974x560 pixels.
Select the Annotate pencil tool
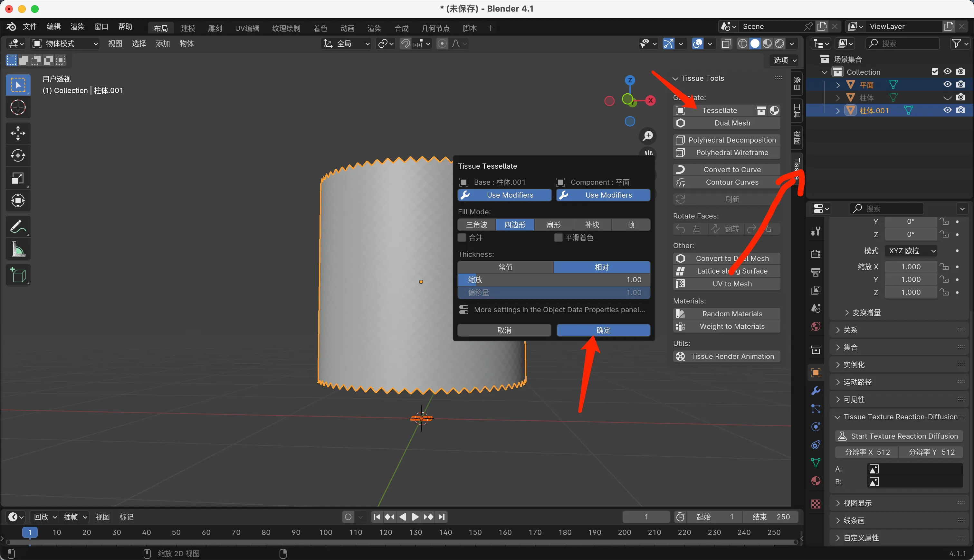18,227
